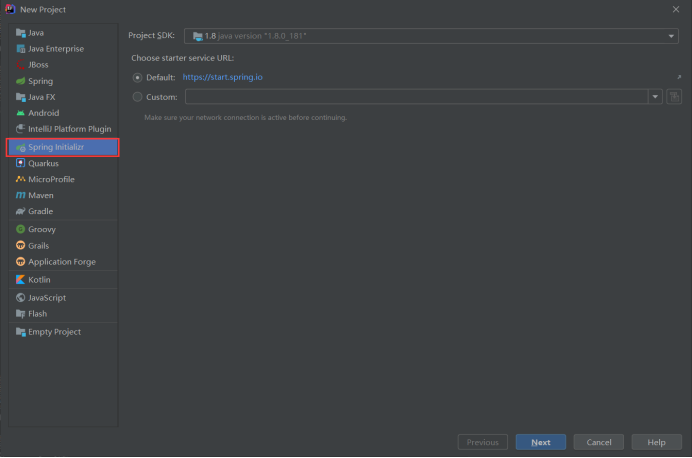Select the Spring leaf icon

20,81
